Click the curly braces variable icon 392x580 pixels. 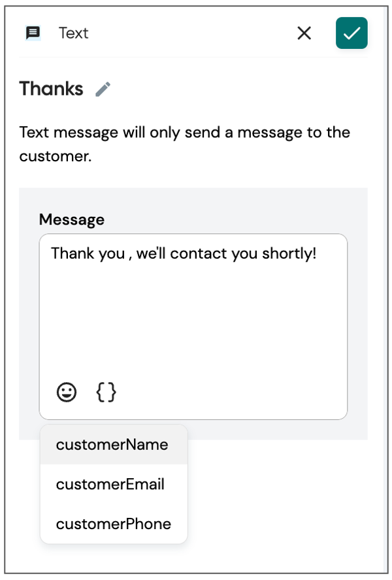click(x=106, y=392)
